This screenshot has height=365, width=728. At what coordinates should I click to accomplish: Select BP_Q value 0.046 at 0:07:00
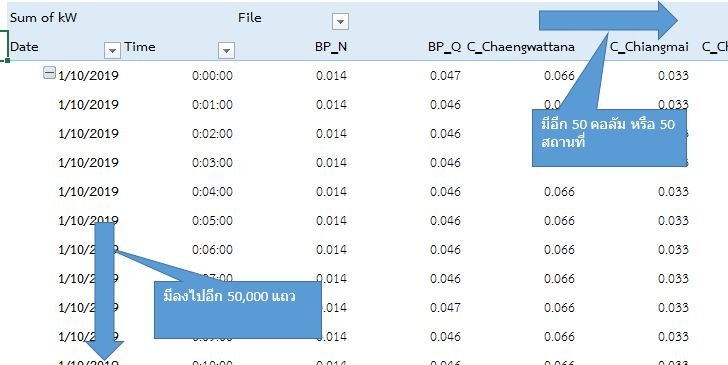(445, 279)
